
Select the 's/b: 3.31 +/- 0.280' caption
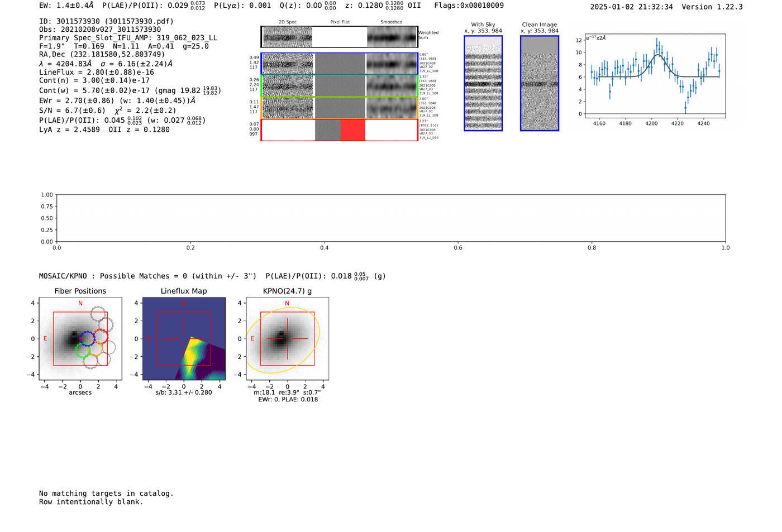184,392
